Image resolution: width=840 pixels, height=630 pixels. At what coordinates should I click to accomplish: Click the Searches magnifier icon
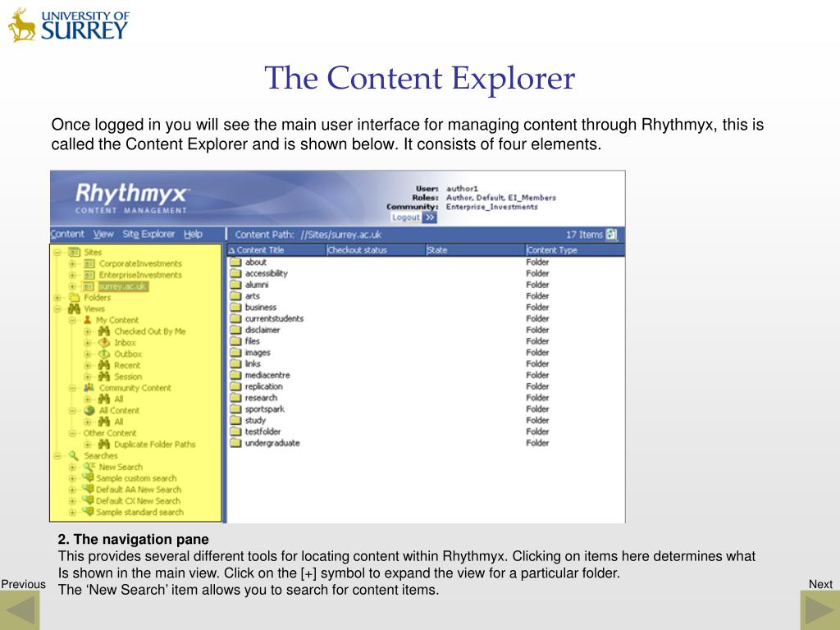tap(74, 455)
